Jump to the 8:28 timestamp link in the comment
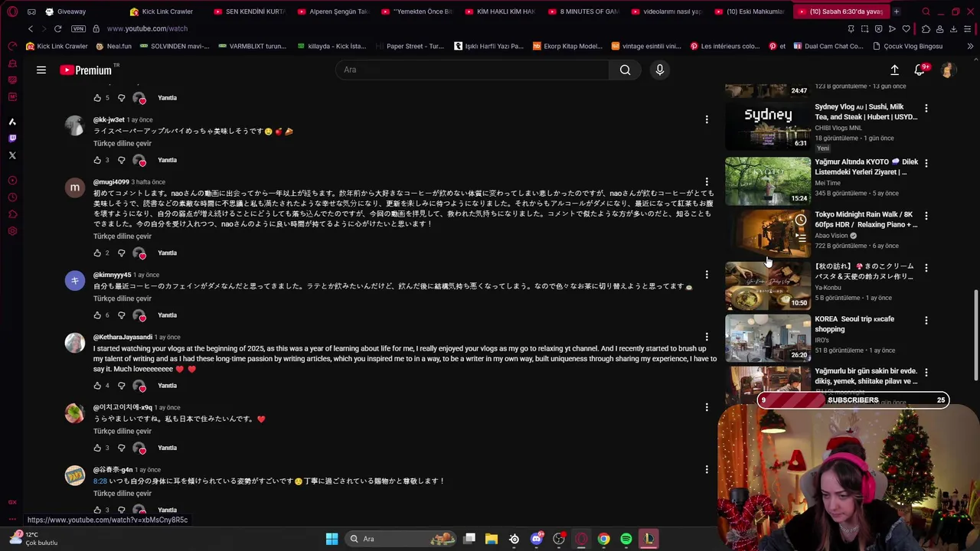The image size is (980, 551). (100, 481)
